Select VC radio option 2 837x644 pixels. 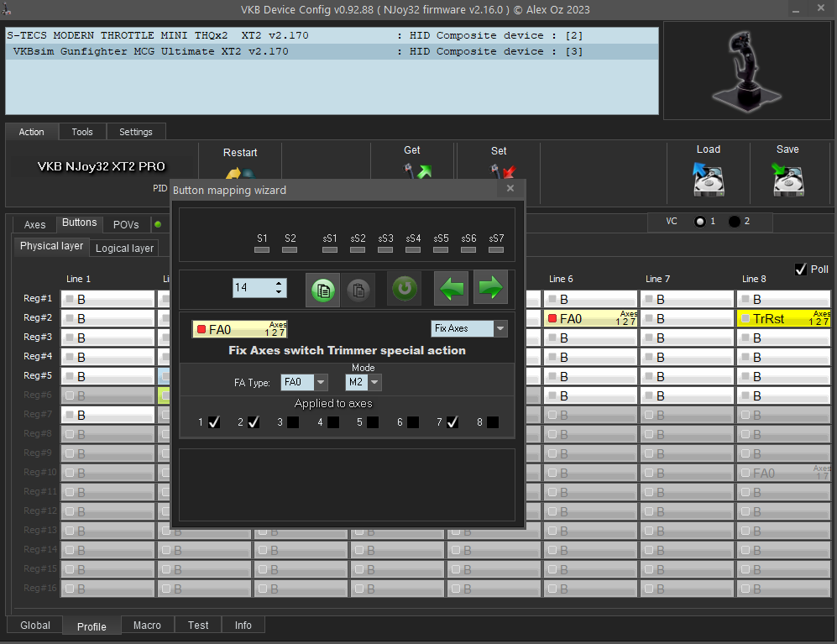735,222
